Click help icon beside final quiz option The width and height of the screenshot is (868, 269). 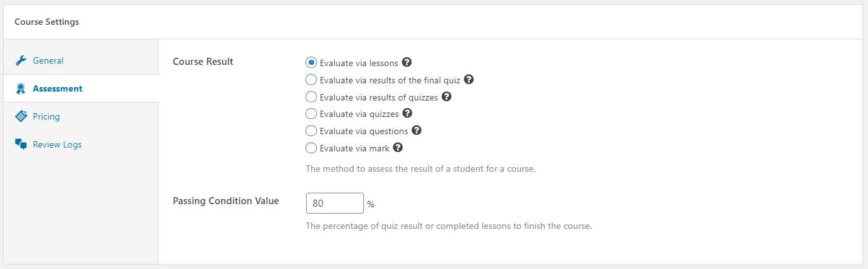pos(469,79)
